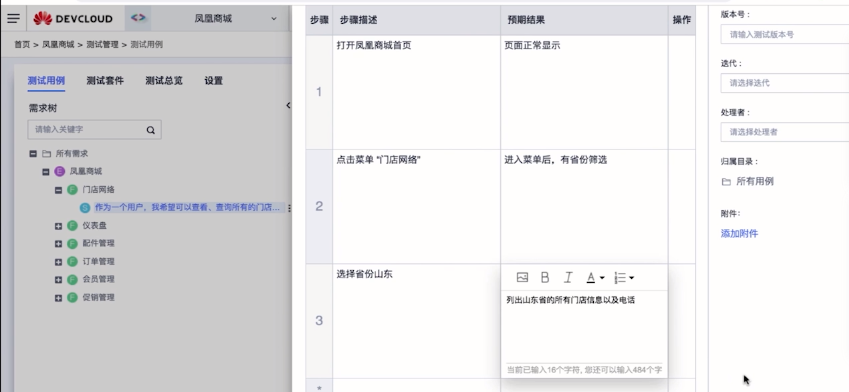Click the green 门店网络 feature icon
The image size is (849, 392).
72,190
